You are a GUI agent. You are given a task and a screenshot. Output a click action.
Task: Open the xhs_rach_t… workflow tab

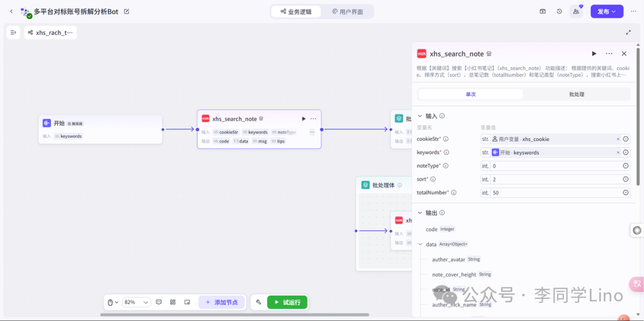(x=51, y=32)
